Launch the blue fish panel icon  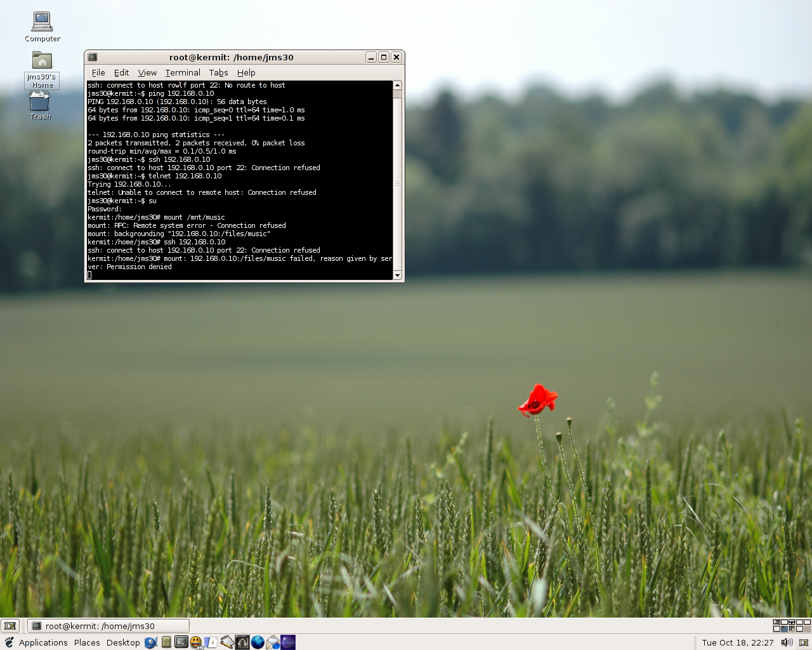tap(151, 642)
